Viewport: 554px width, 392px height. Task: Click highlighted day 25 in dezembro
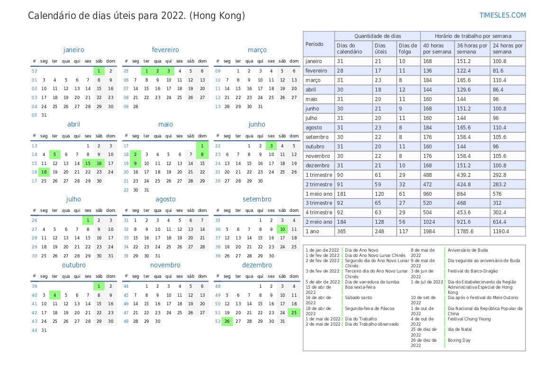(x=294, y=312)
